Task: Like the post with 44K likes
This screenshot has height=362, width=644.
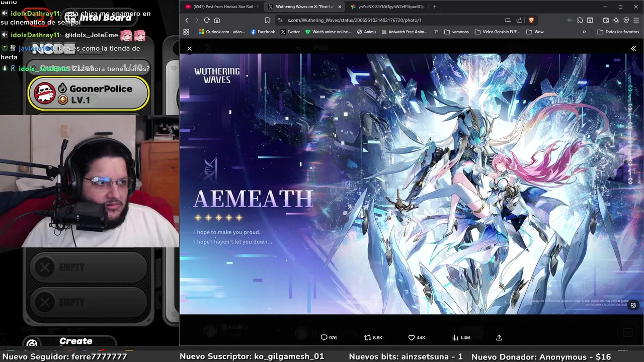Action: point(417,338)
